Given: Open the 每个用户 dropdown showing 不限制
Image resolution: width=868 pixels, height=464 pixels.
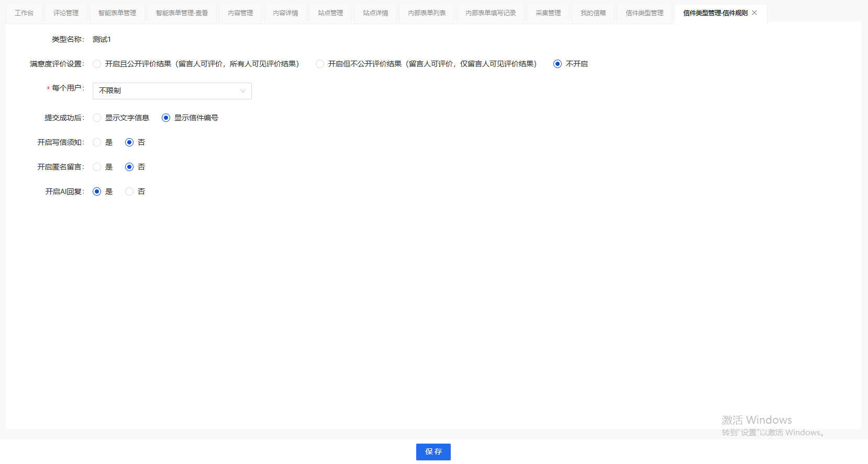Looking at the screenshot, I should [x=172, y=91].
